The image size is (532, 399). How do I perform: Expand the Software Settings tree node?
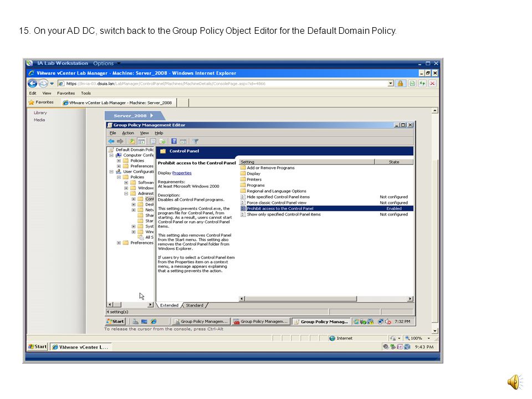126,182
